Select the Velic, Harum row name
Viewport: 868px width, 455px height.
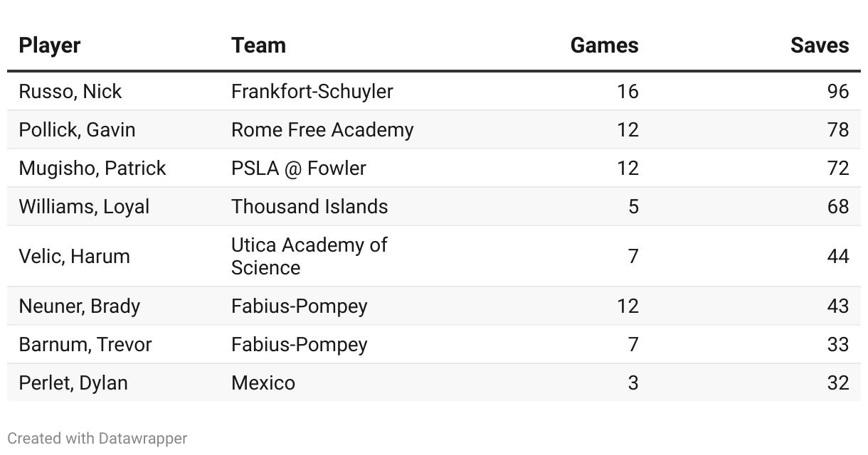point(74,256)
